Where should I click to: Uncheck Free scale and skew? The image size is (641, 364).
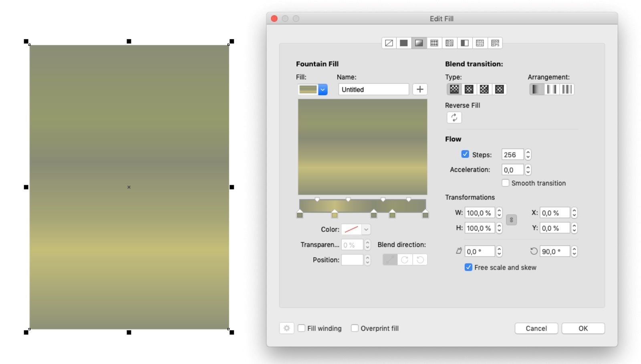468,267
